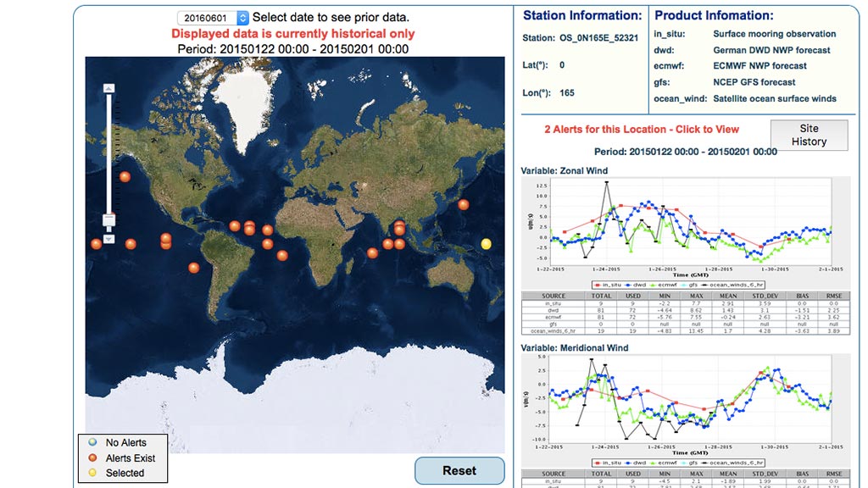Open the Site History button
The image size is (868, 488).
click(809, 135)
